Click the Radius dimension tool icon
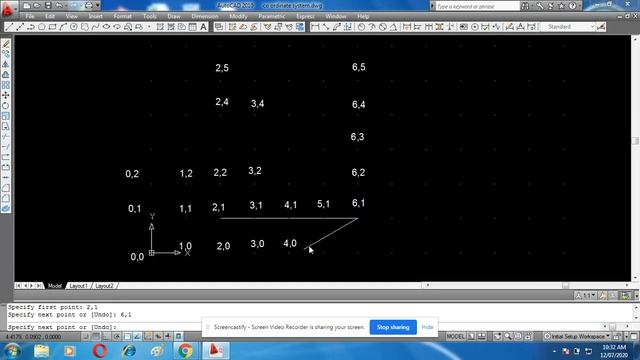Screen dimensions: 640x360 point(362,27)
